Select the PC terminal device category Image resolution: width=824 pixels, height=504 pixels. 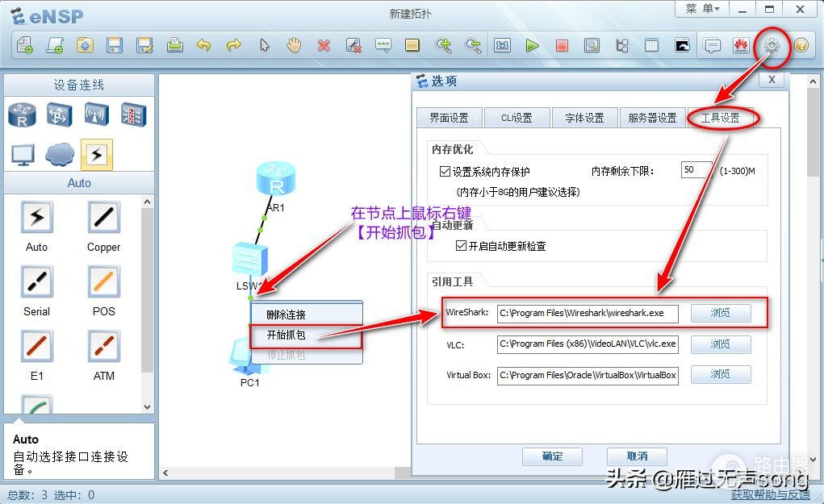pyautogui.click(x=23, y=154)
